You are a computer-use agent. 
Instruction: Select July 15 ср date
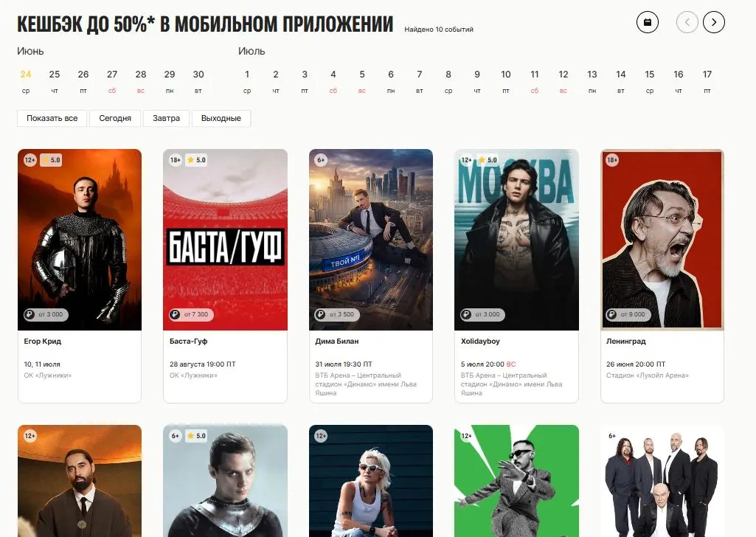tap(650, 81)
